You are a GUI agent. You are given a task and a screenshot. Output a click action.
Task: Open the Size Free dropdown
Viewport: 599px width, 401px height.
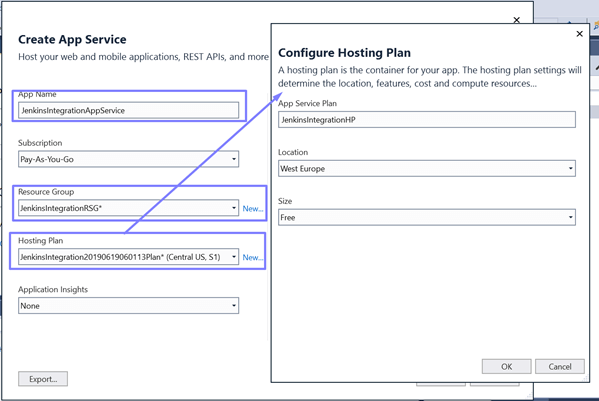(427, 217)
